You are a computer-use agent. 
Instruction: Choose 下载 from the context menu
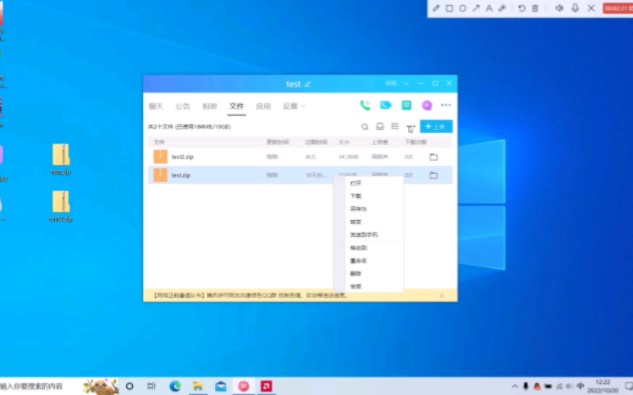click(356, 196)
